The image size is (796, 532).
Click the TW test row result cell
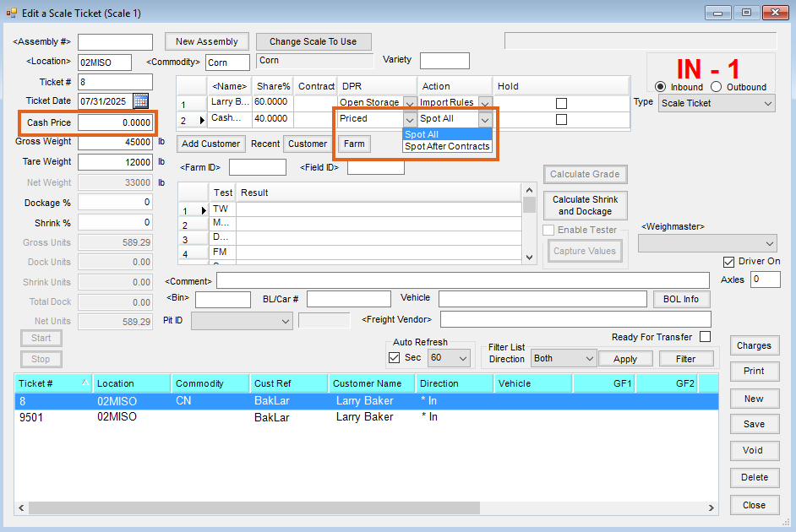tap(379, 209)
